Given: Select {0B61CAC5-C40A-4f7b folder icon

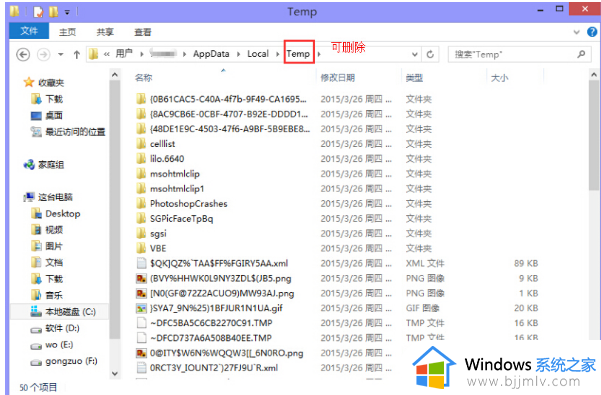Looking at the screenshot, I should click(x=141, y=99).
